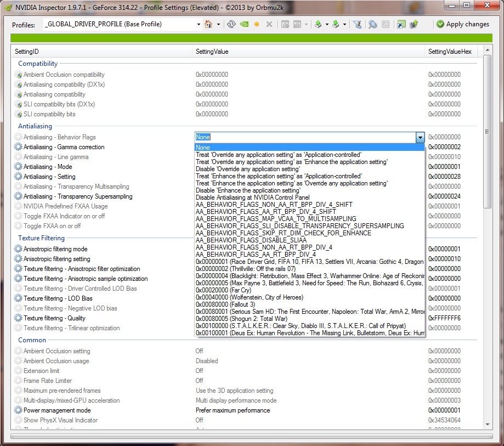This screenshot has width=504, height=446.
Task: Click the gear icon beside Texture filtering - LOD Bias
Action: 18,298
